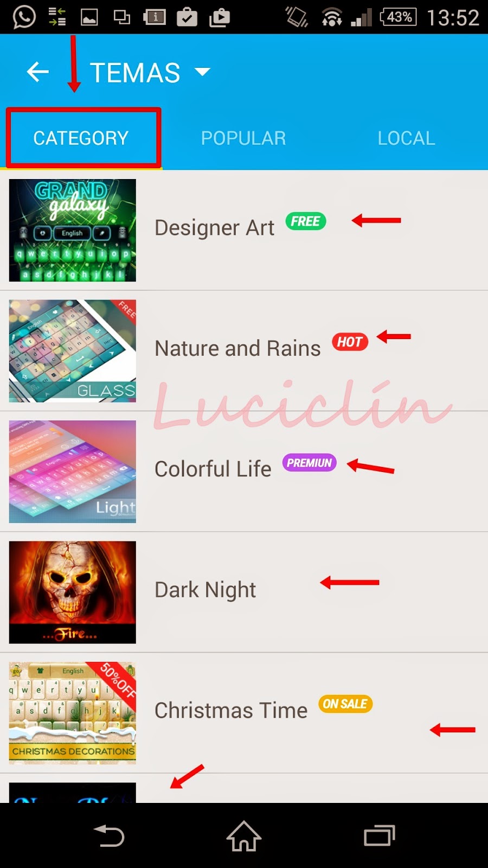Screen dimensions: 488x868
Task: Open the Designer Art category
Action: pos(244,230)
